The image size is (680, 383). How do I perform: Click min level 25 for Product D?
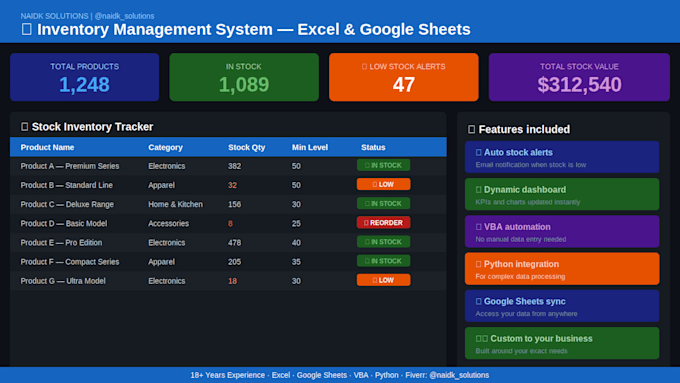coord(296,223)
